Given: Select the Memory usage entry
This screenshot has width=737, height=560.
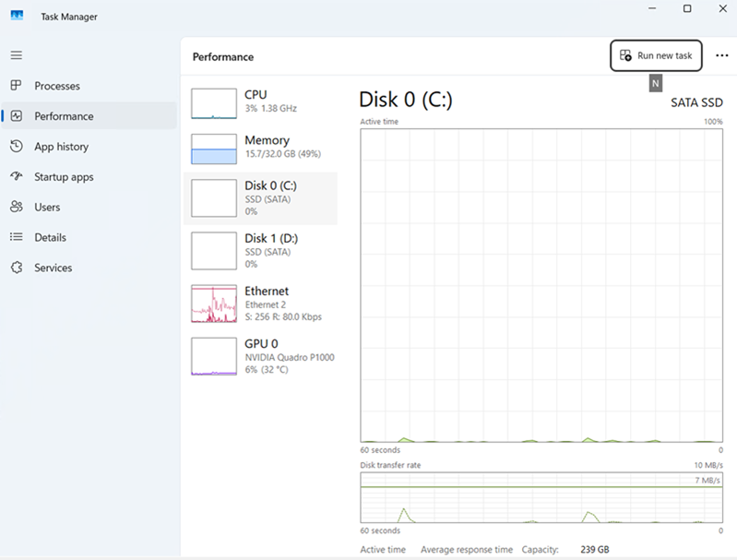Looking at the screenshot, I should [261, 147].
